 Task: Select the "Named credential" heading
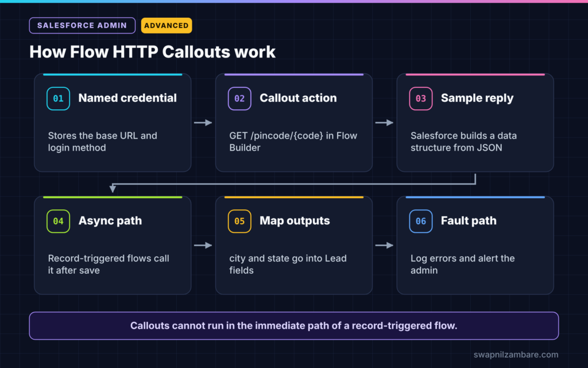click(x=127, y=98)
